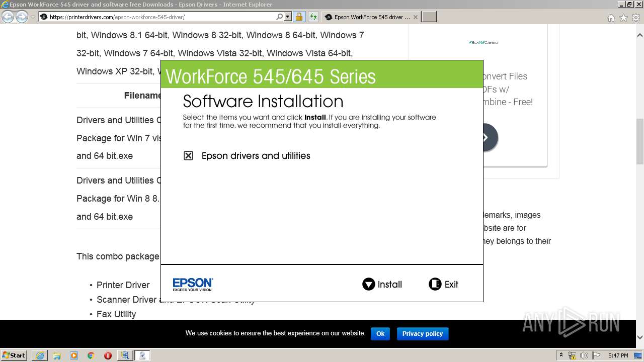
Task: Click the search magnifier in the address bar
Action: pos(279,17)
